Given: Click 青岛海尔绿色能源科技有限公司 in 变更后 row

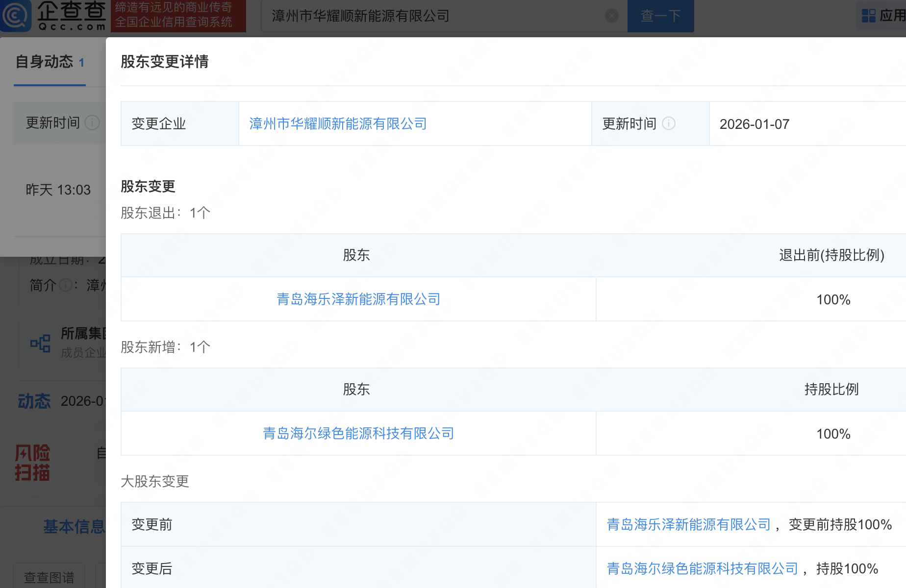Looking at the screenshot, I should pyautogui.click(x=701, y=568).
